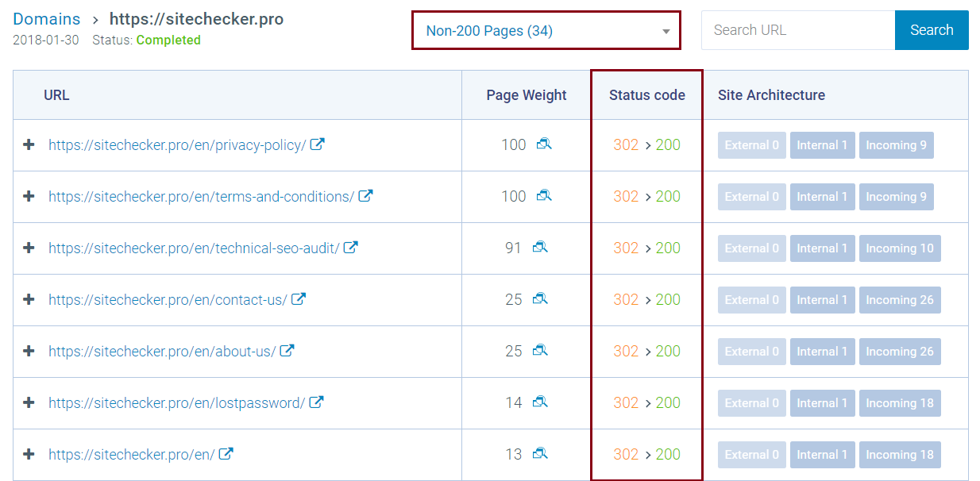Open the terms-and-conditions URL link

tap(202, 197)
